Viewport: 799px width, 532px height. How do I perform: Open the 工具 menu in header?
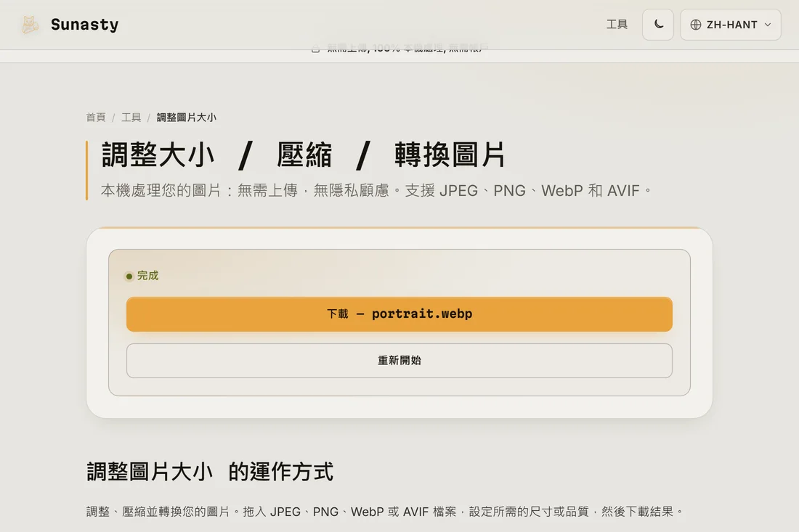click(617, 25)
